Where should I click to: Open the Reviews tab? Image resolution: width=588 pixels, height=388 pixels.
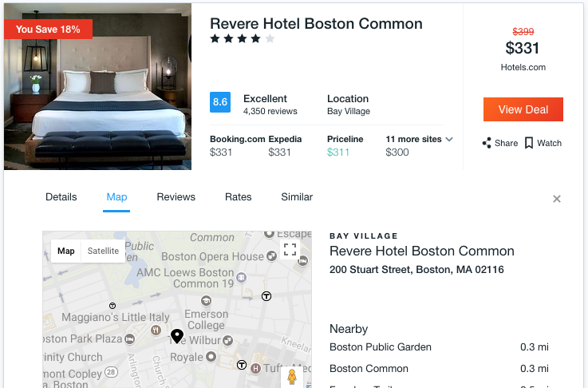(176, 197)
